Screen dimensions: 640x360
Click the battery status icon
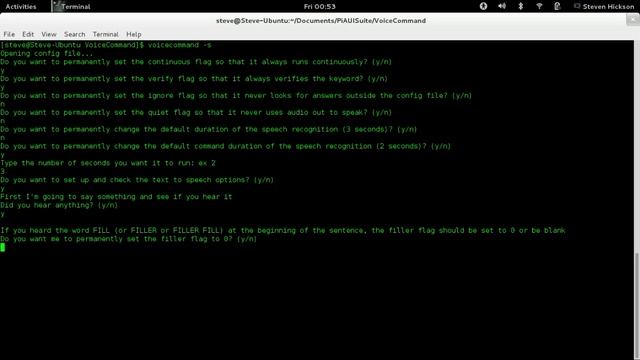(x=557, y=6)
